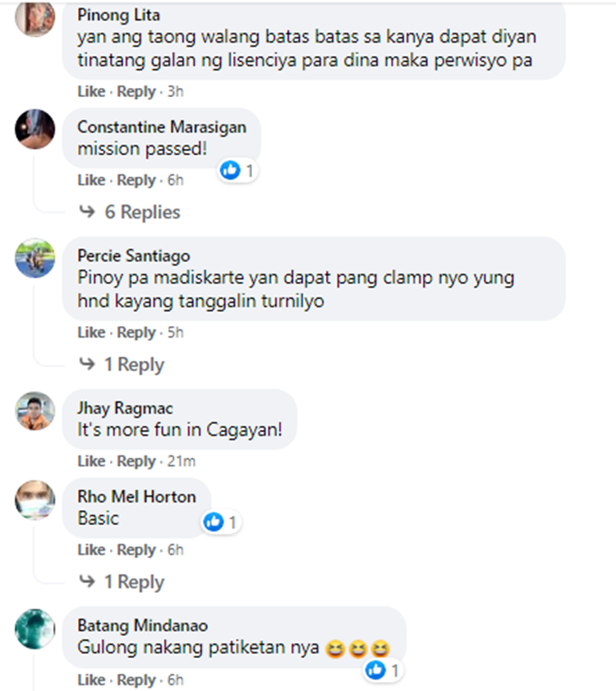The image size is (616, 691).
Task: Reply to Jhay Ragmac's comment
Action: [136, 462]
